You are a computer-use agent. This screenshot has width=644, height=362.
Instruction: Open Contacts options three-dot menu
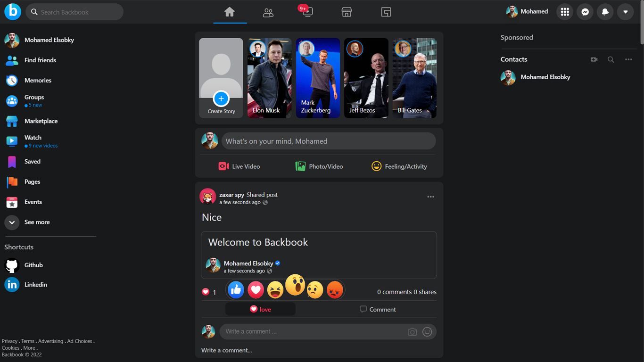[x=628, y=59]
